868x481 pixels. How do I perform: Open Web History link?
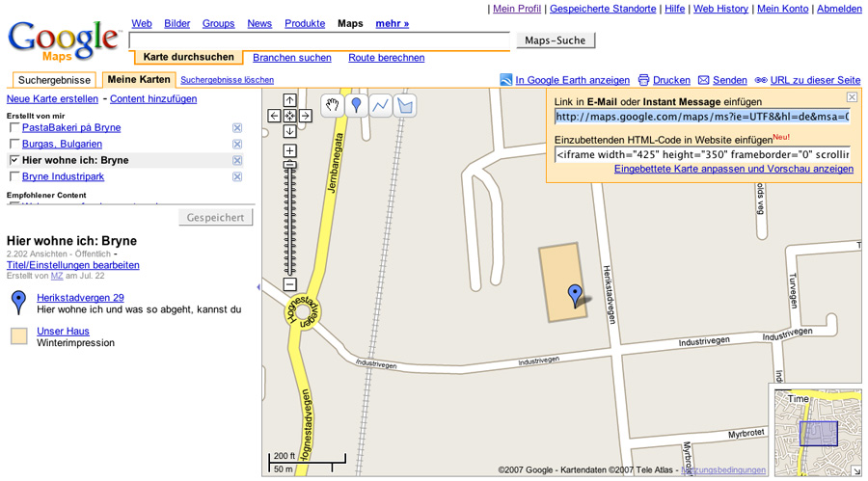[720, 9]
